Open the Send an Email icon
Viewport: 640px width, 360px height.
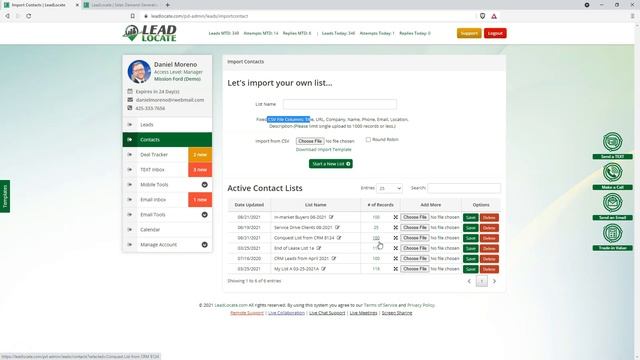coord(613,203)
